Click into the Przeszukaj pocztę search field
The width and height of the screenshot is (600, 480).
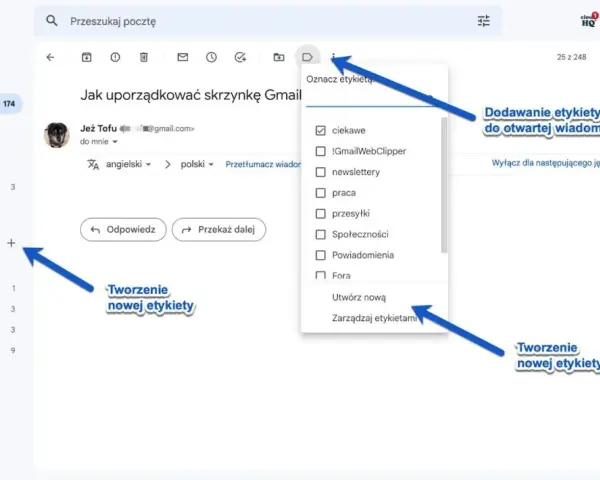click(x=268, y=21)
